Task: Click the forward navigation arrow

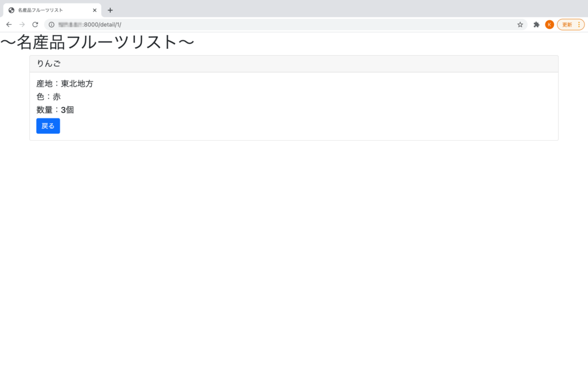Action: (22, 24)
